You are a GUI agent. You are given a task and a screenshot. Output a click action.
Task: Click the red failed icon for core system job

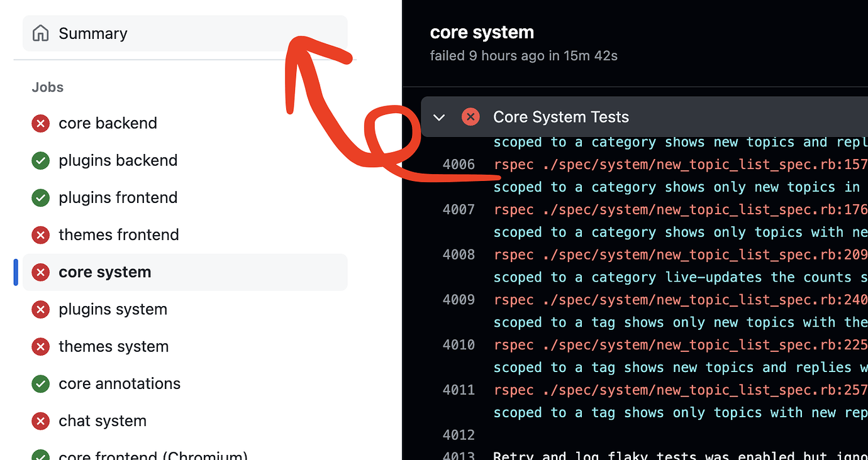41,272
